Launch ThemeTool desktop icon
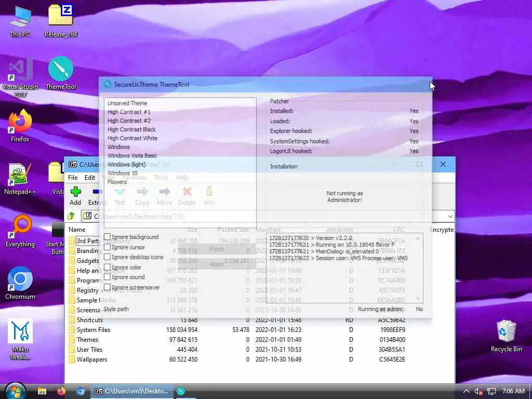The image size is (532, 399). 61,73
